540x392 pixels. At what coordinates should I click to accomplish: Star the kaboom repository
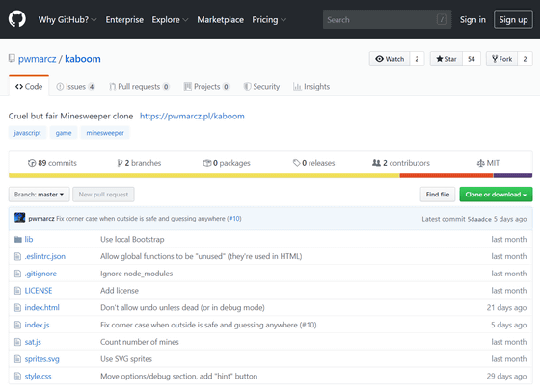446,59
